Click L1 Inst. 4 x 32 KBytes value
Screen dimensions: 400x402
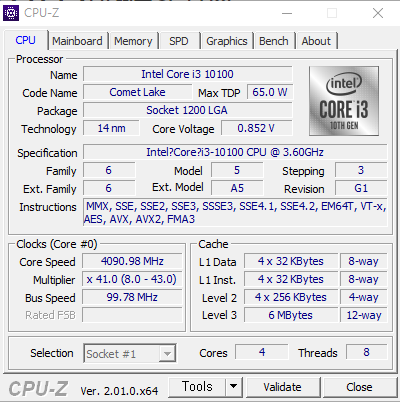(291, 279)
